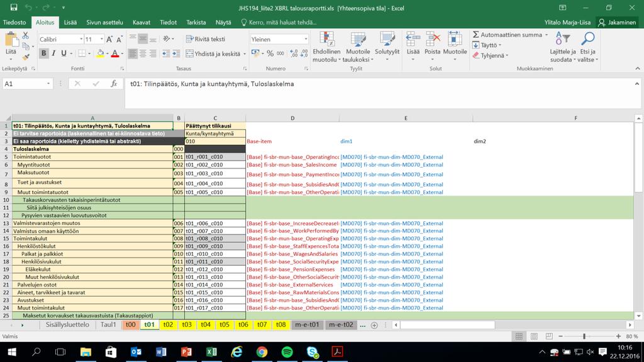
Task: Open the Täyttö fill dropdown
Action: (487, 45)
